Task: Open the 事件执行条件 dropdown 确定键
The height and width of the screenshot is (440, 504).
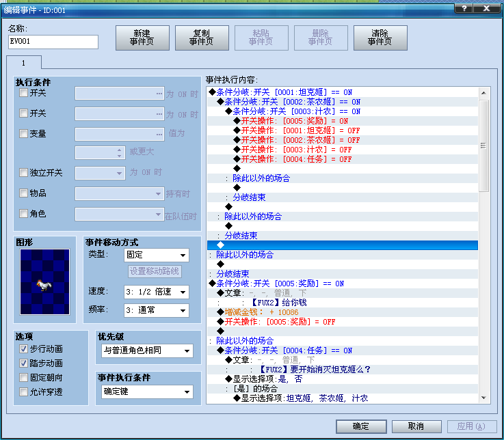Action: pyautogui.click(x=147, y=391)
